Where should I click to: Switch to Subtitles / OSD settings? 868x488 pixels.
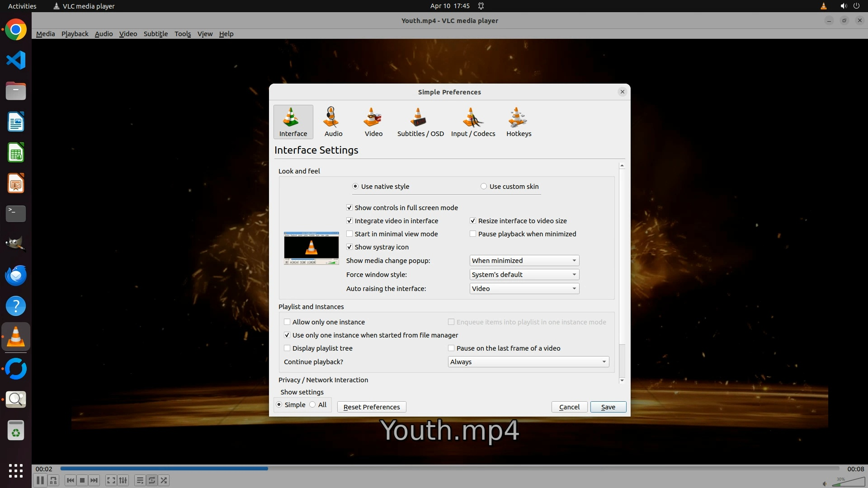420,122
